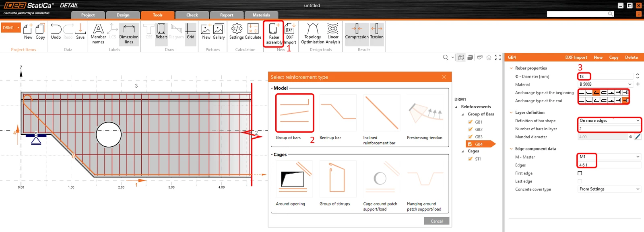Open the Material B 500B dropdown
Screen dimensions: 644x232
click(x=605, y=84)
